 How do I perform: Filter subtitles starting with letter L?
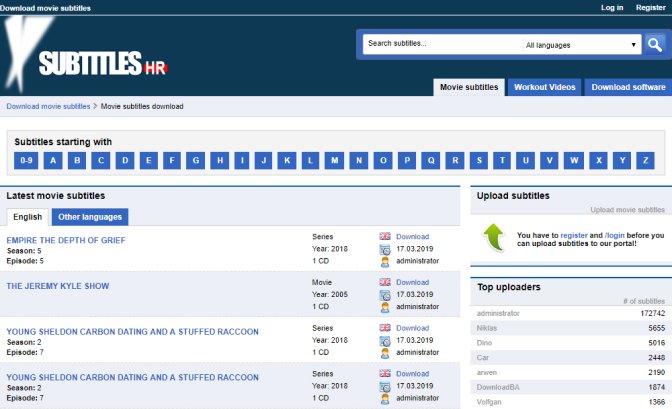pos(310,160)
